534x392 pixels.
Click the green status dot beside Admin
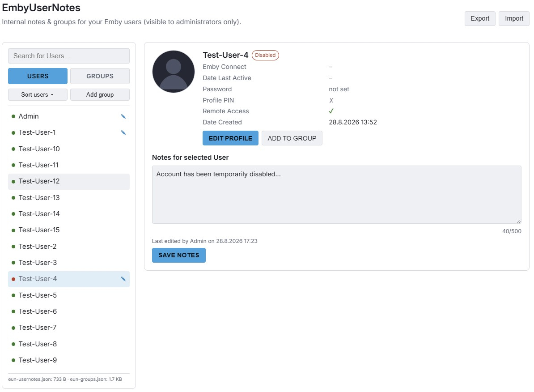click(13, 117)
